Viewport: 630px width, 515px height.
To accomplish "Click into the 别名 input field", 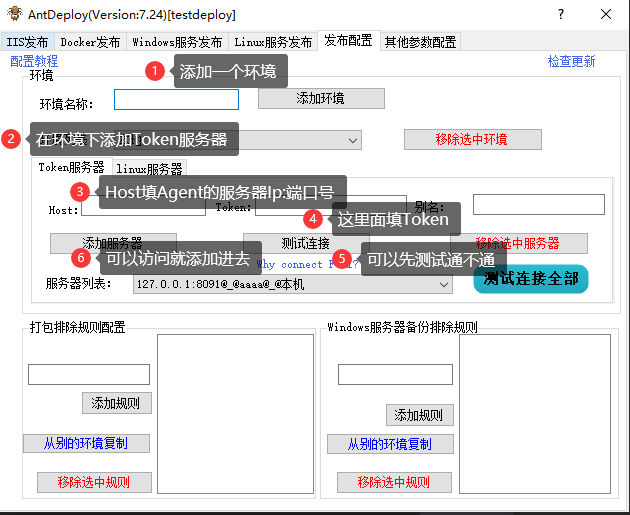I will point(538,204).
